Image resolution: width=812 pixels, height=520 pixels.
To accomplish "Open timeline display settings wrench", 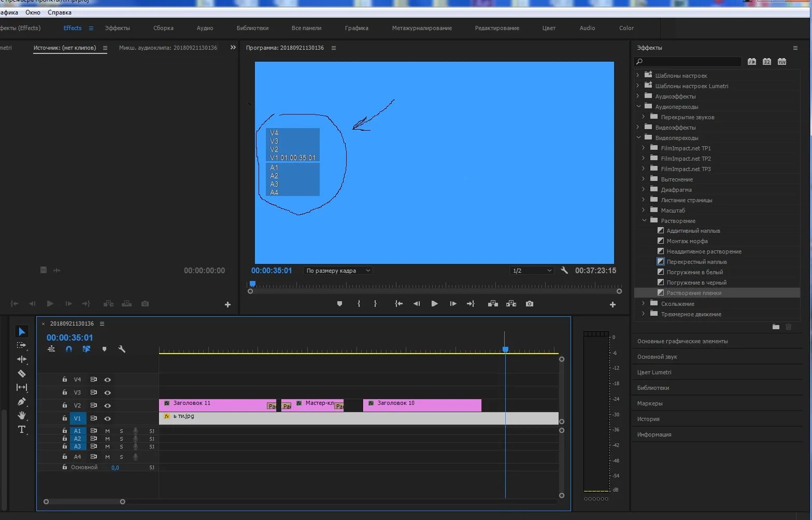I will [122, 349].
